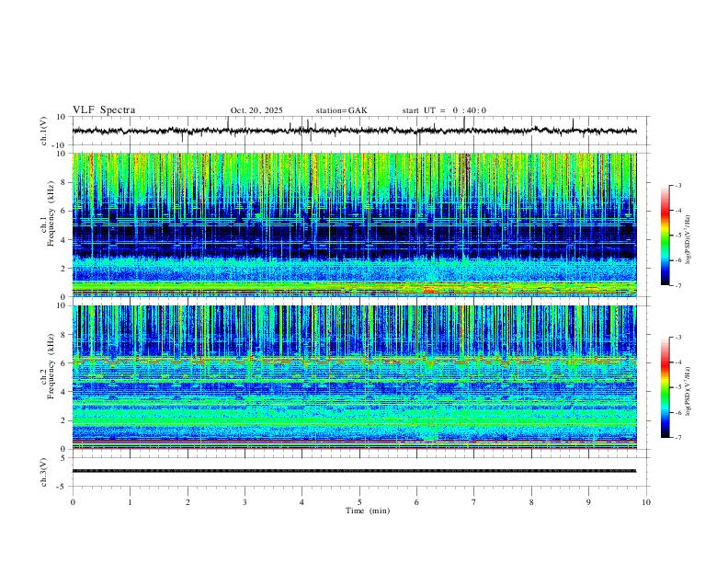Select the "start UT = 0 :40: 0" text

pyautogui.click(x=444, y=110)
